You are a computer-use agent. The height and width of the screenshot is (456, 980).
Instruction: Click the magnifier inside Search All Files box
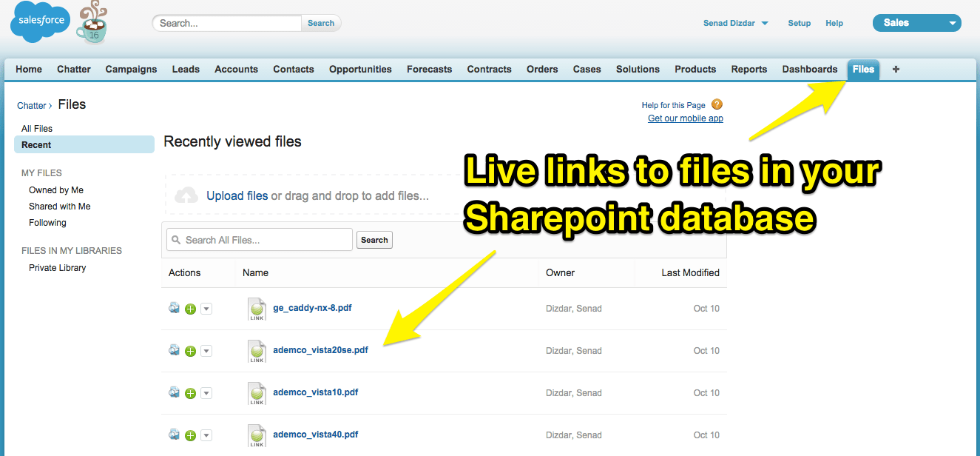(176, 239)
